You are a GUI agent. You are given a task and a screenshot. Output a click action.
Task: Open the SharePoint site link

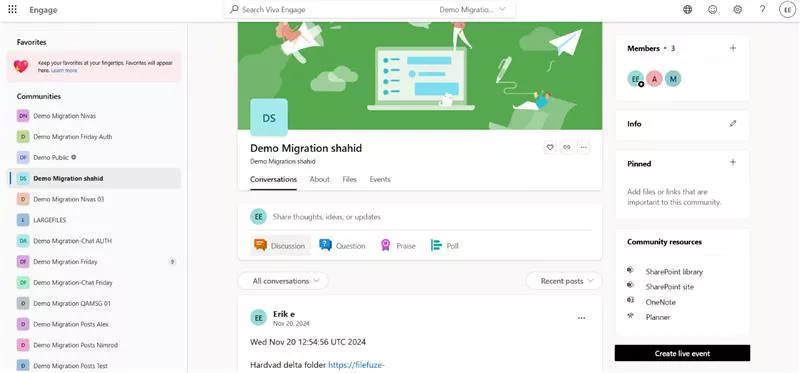669,287
